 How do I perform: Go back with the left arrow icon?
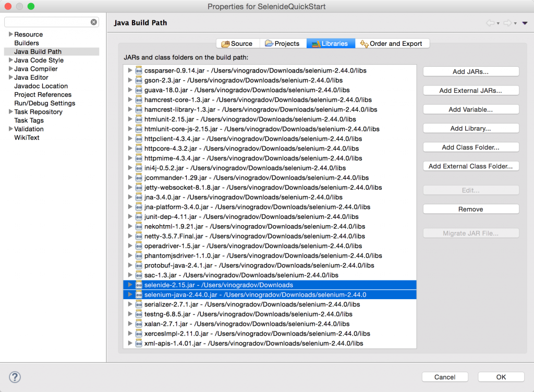(x=490, y=23)
